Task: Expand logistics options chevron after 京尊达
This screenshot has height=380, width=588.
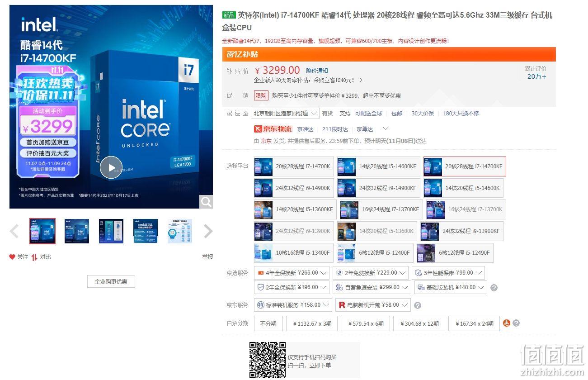Action: pyautogui.click(x=386, y=129)
